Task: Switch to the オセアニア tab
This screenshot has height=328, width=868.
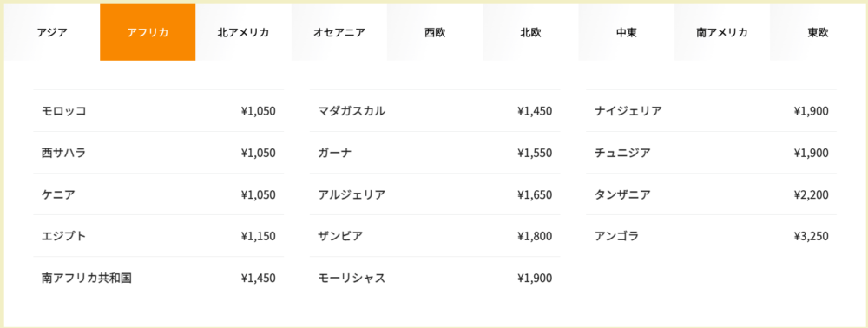Action: click(x=339, y=32)
